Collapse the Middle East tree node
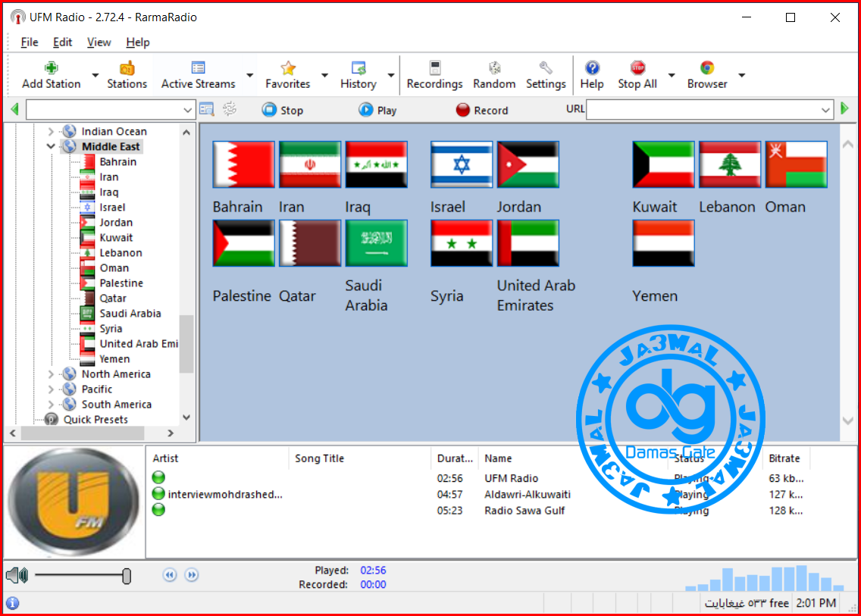The width and height of the screenshot is (861, 616). click(51, 146)
